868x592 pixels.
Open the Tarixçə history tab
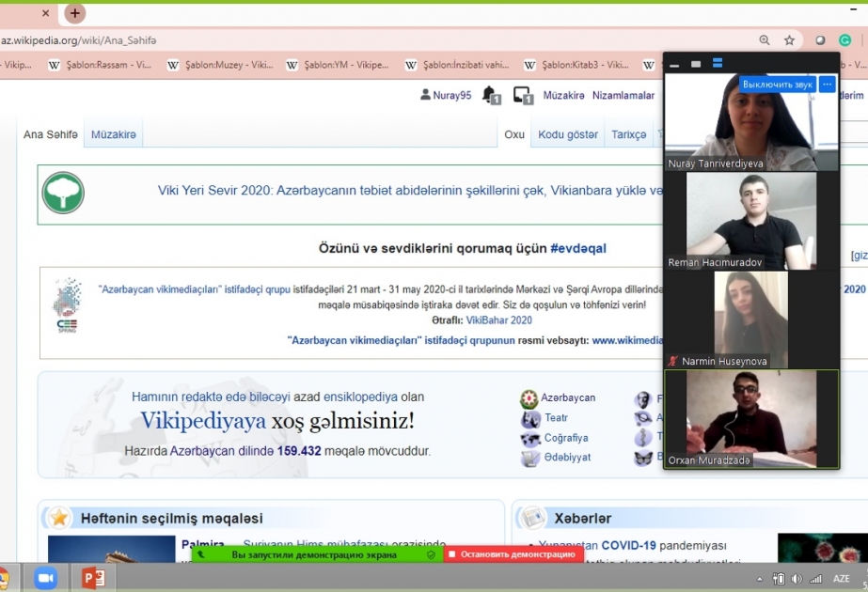(629, 134)
